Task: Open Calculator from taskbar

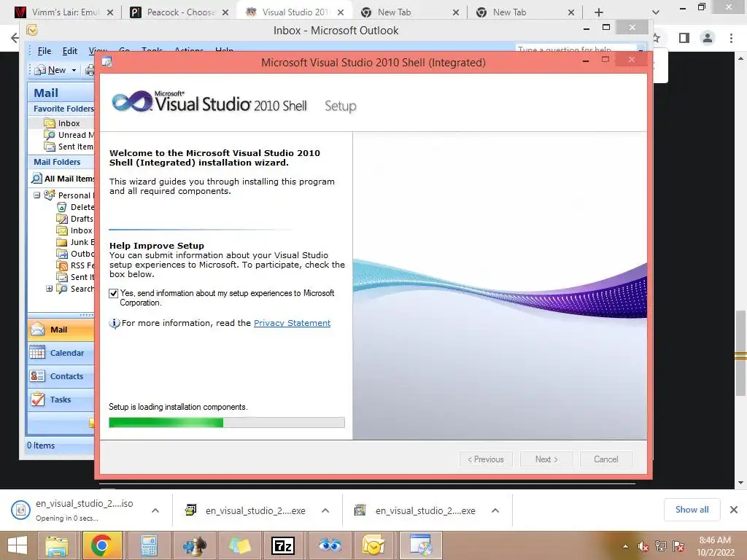Action: [x=149, y=545]
